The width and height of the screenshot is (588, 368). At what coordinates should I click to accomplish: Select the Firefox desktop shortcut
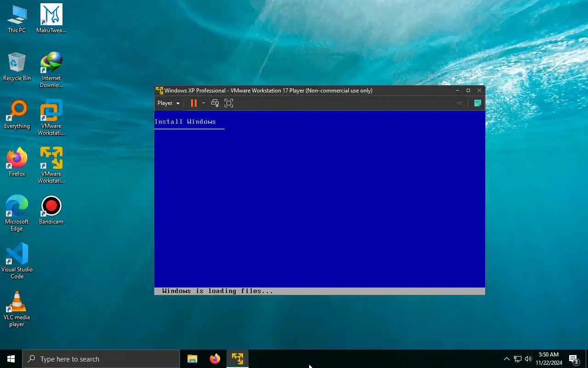(x=17, y=163)
